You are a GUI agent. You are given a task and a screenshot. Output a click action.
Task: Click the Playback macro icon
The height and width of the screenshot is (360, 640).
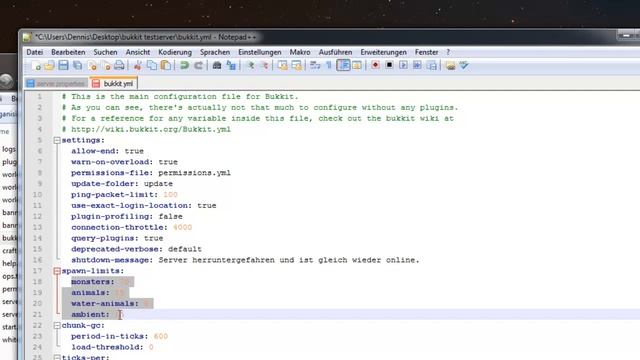403,65
